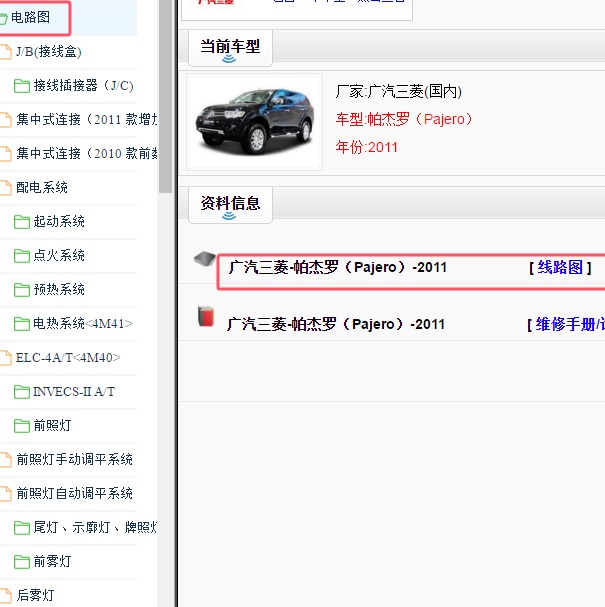
Task: Click the 前照灯 folder icon
Action: point(22,426)
